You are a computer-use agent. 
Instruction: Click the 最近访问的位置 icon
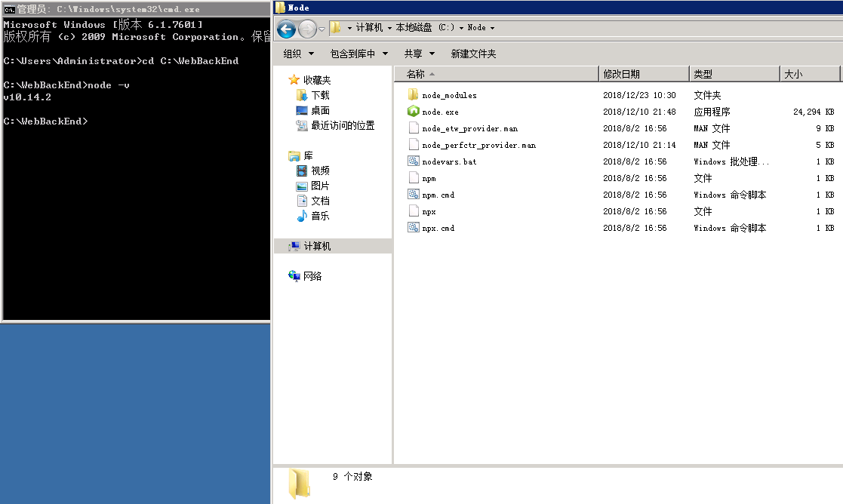(x=302, y=125)
